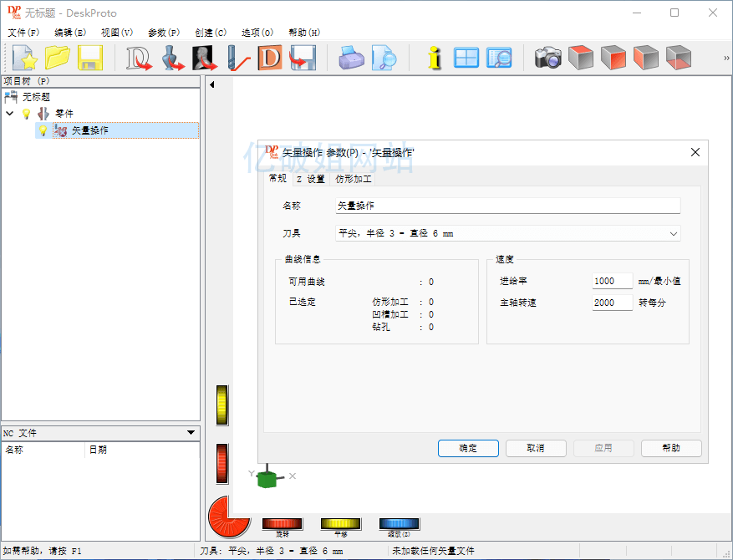The image size is (733, 560).
Task: Click the four-pane view layout icon
Action: [x=466, y=58]
